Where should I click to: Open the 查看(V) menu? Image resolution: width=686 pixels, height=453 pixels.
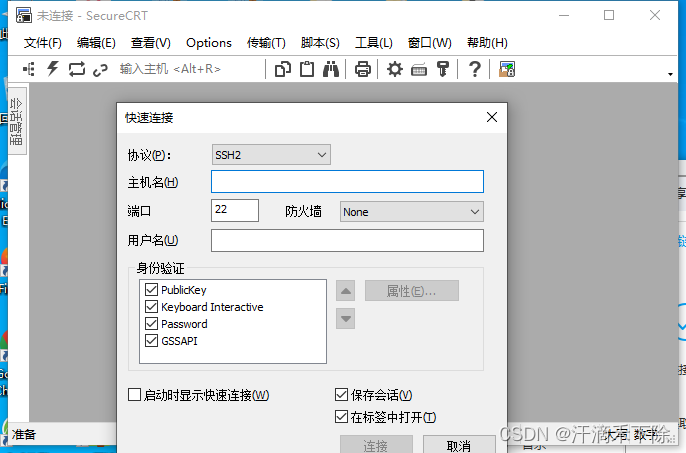coord(150,43)
